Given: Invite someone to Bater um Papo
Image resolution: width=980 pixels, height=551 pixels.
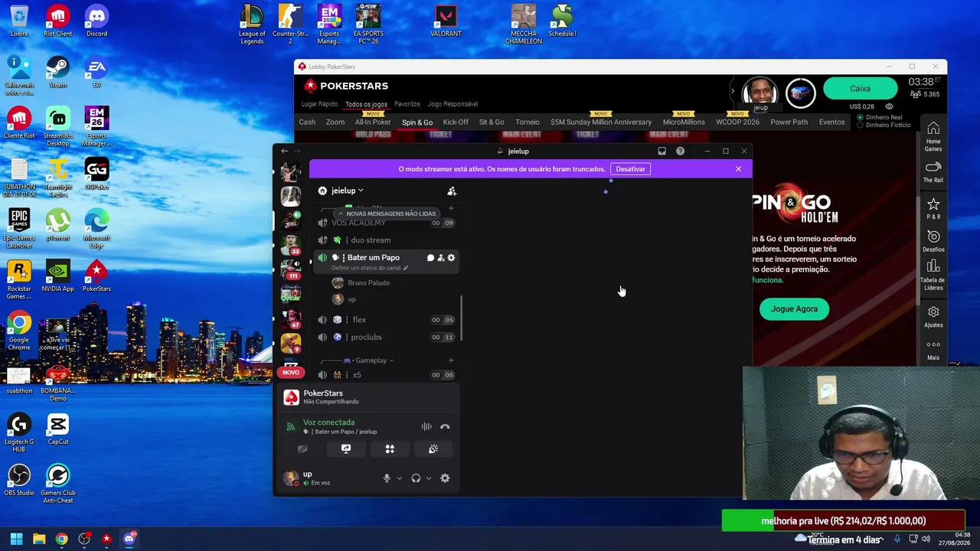Looking at the screenshot, I should 441,258.
